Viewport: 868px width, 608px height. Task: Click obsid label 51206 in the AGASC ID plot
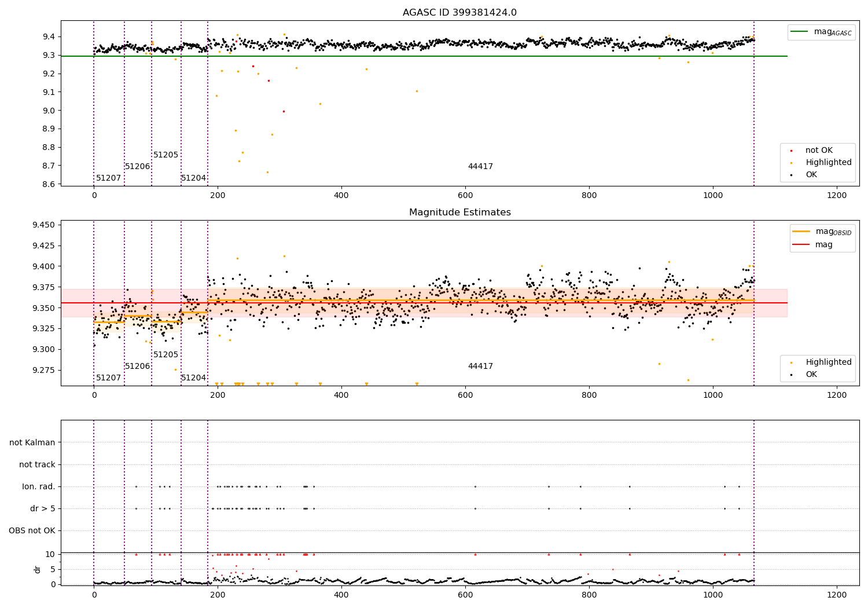click(x=138, y=167)
